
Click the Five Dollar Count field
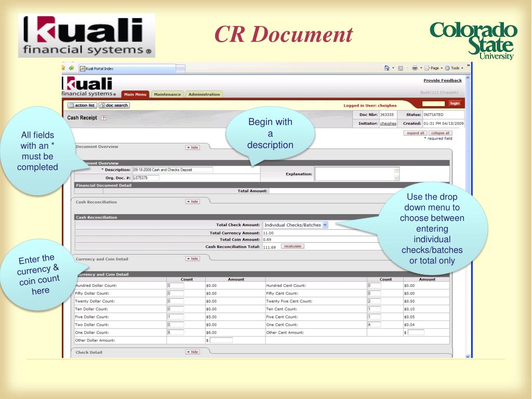click(x=176, y=316)
